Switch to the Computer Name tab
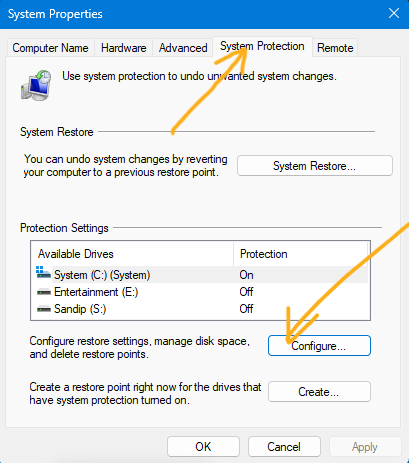 click(x=50, y=48)
